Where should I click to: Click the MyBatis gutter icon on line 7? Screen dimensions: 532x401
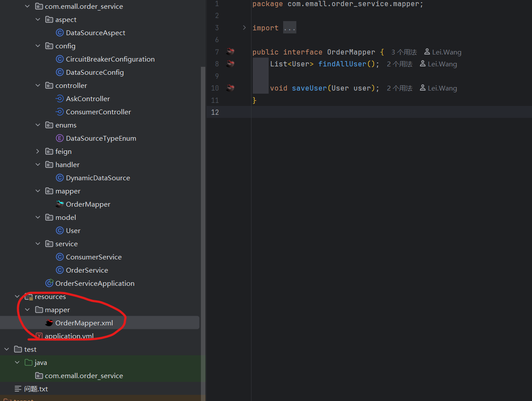click(230, 52)
